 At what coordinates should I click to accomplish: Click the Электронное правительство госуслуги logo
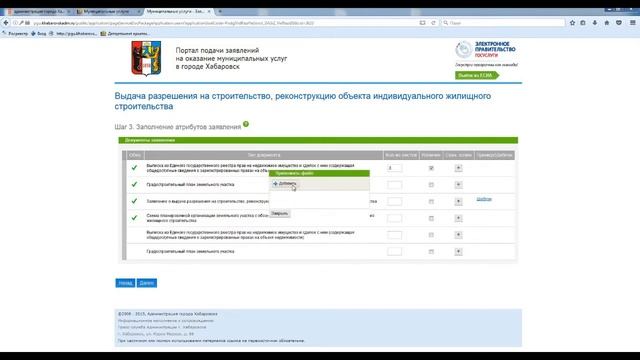tap(486, 50)
